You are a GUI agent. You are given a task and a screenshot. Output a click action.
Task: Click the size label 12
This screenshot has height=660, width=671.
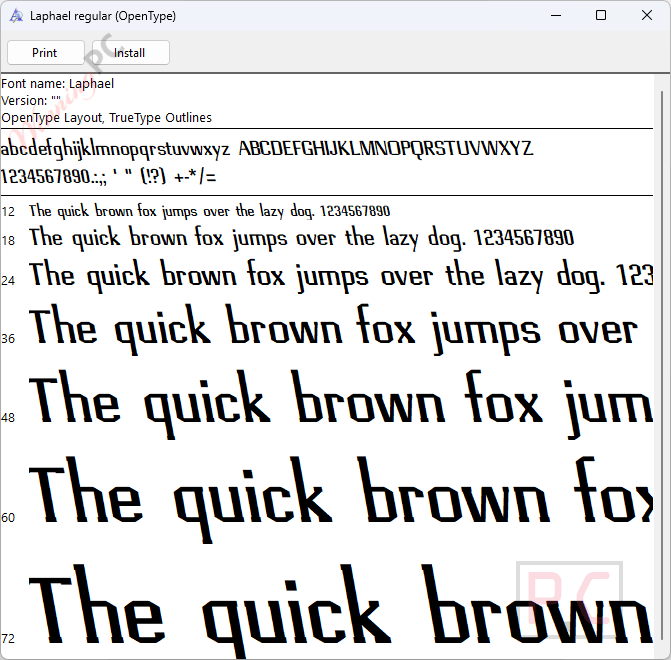pos(8,212)
